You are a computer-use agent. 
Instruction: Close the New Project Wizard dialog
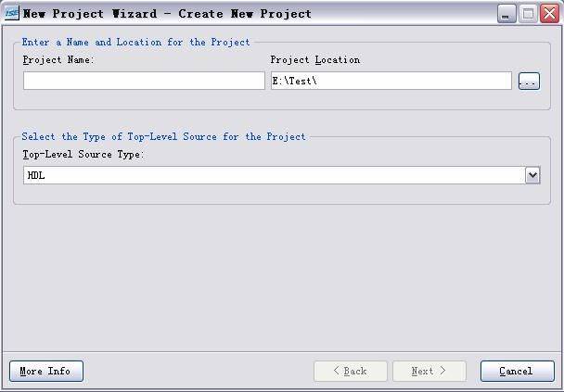tap(549, 14)
